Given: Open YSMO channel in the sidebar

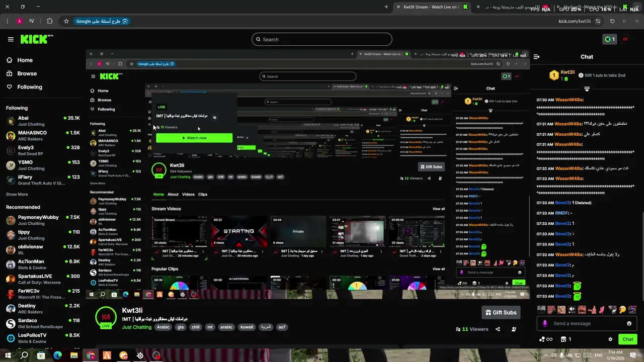Looking at the screenshot, I should click(43, 165).
